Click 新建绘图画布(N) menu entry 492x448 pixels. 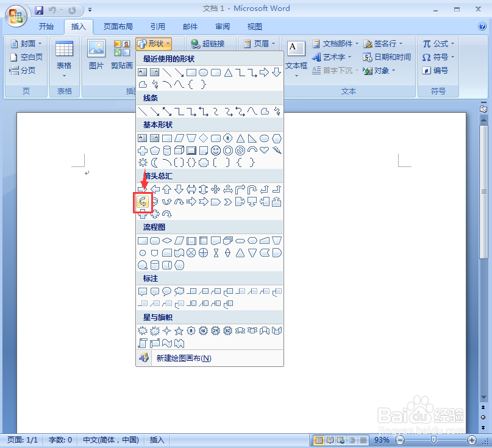(210, 358)
